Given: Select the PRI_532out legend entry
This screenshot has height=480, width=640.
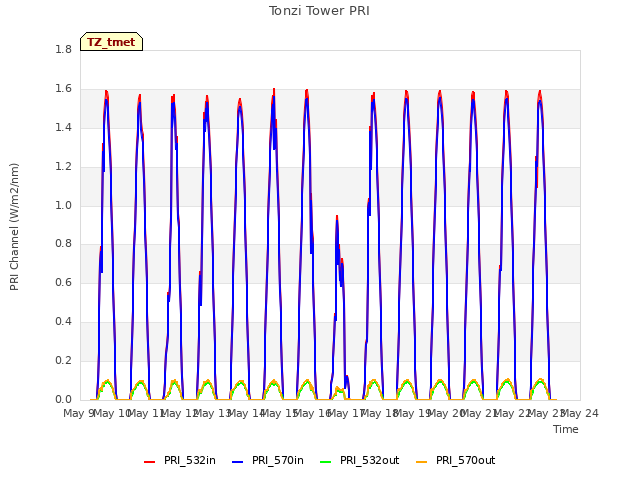Looking at the screenshot, I should [359, 461].
